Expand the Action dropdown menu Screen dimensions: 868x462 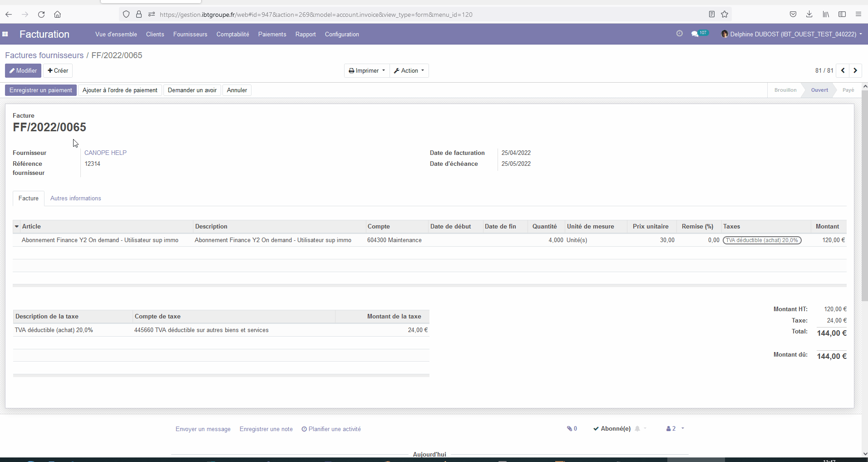click(x=409, y=70)
